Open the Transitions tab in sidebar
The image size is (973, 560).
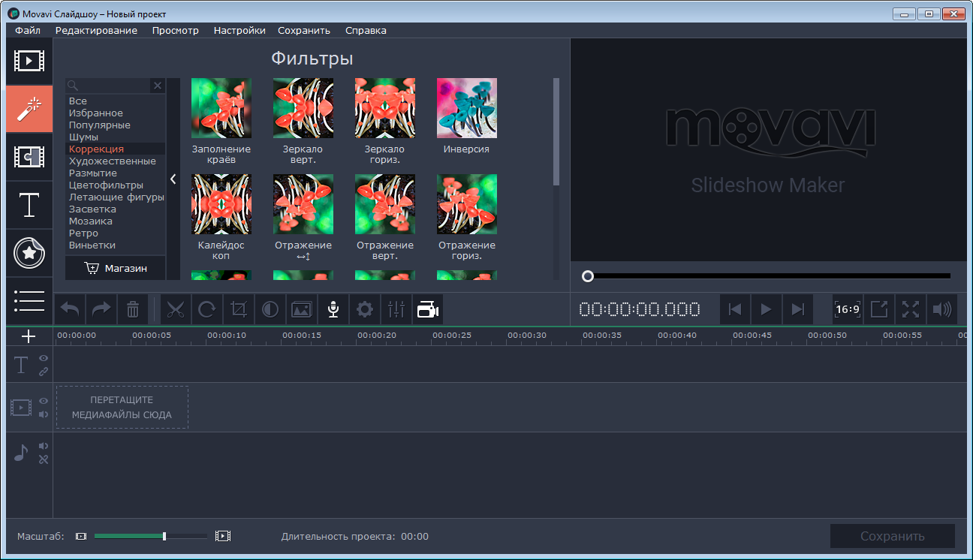coord(29,156)
